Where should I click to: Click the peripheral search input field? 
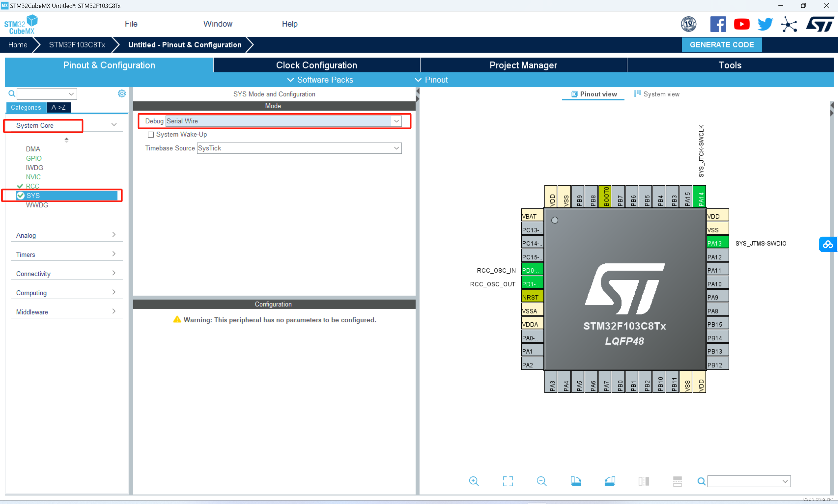[x=47, y=93]
